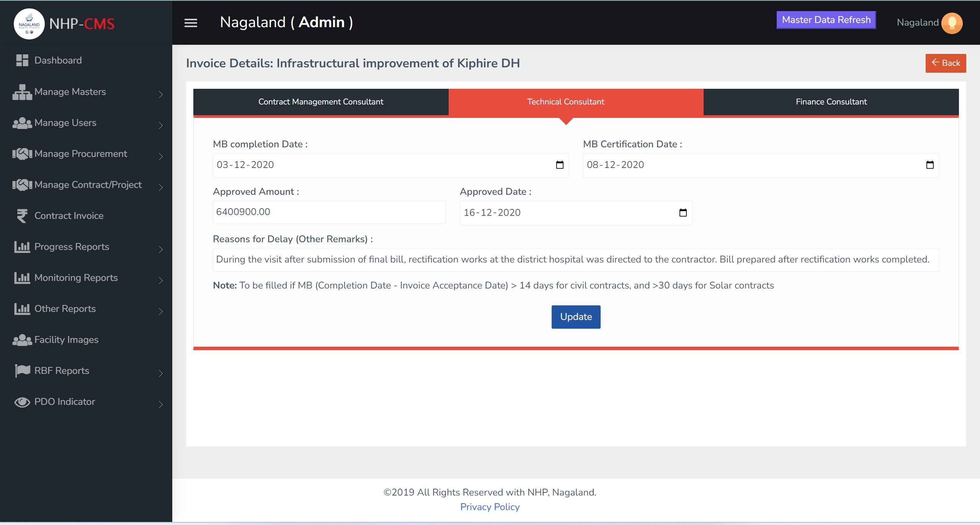
Task: Click the Approved Amount input field
Action: point(329,212)
